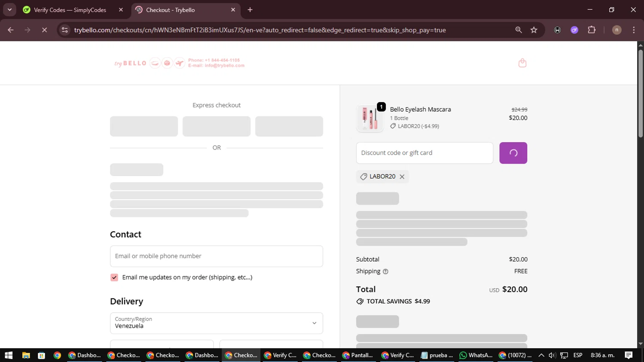Click the total amount $20.00
This screenshot has width=644, height=362.
coord(515,289)
